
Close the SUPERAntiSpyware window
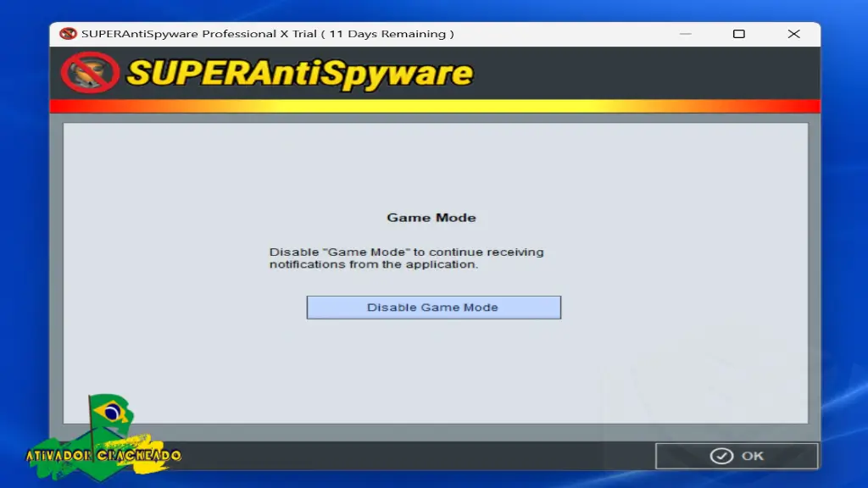pyautogui.click(x=793, y=34)
